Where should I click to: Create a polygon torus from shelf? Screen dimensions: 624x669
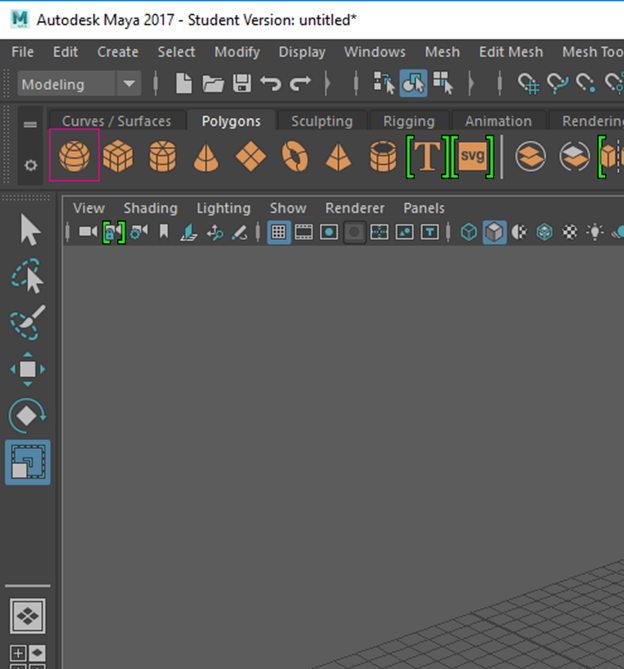pos(295,156)
